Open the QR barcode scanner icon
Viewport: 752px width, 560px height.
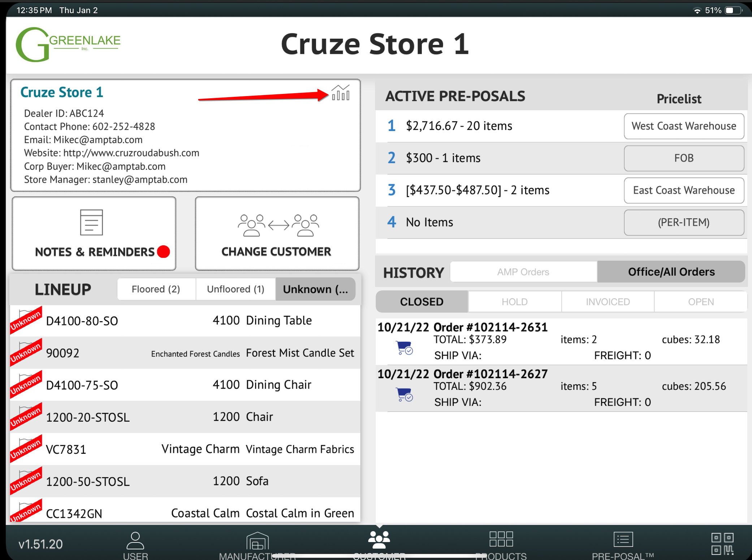pyautogui.click(x=722, y=543)
